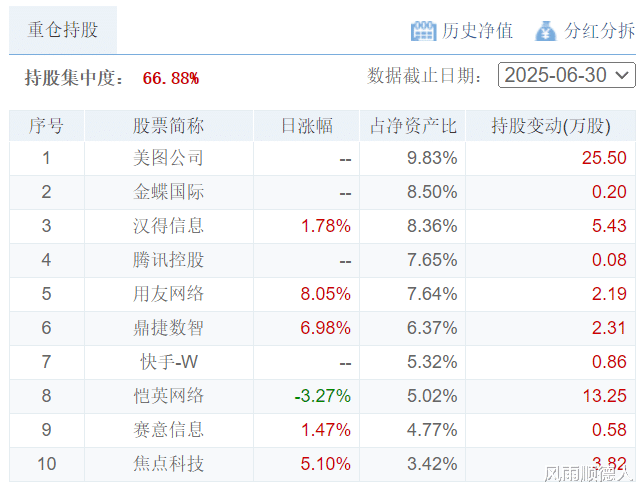Click the daily change dash for 腾讯控股

click(x=345, y=262)
